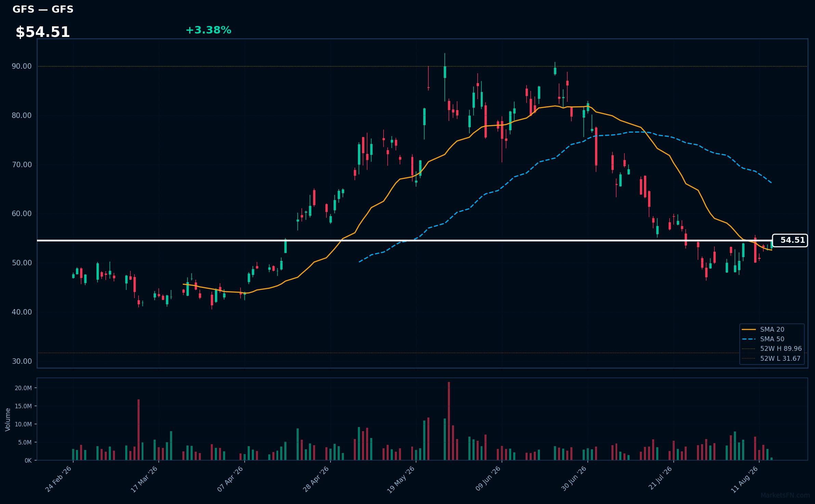This screenshot has width=815, height=504.
Task: Click the 17 Mar '26 date label
Action: coord(144,479)
